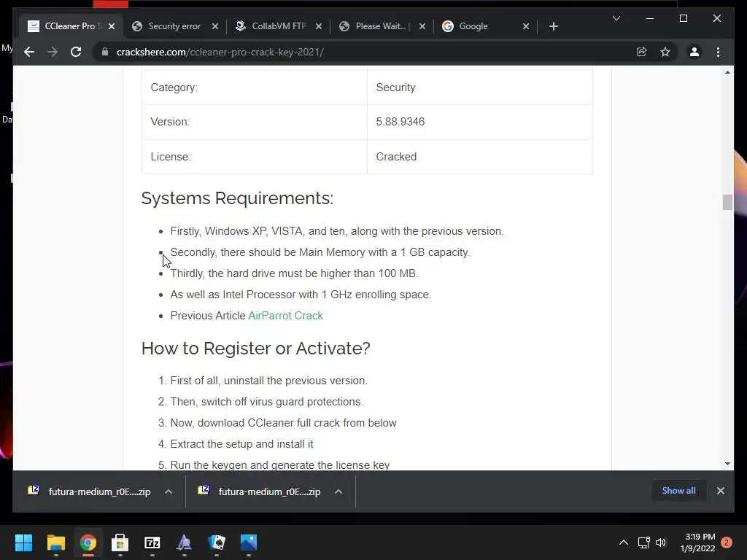747x560 pixels.
Task: Open Chrome three-dot menu
Action: [718, 52]
